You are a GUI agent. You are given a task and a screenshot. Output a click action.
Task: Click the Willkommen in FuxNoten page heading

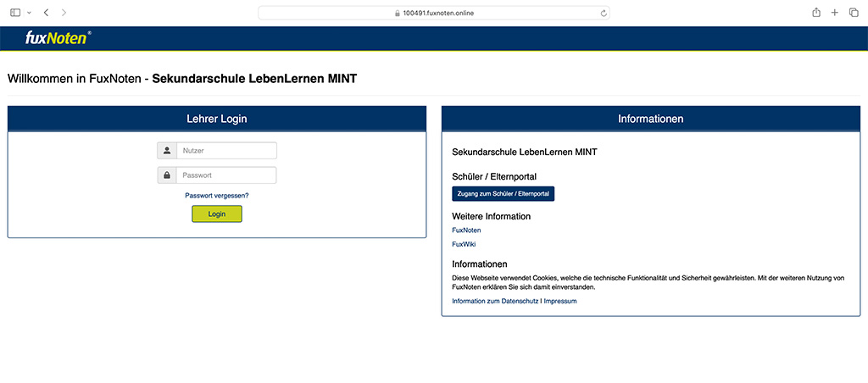(182, 79)
